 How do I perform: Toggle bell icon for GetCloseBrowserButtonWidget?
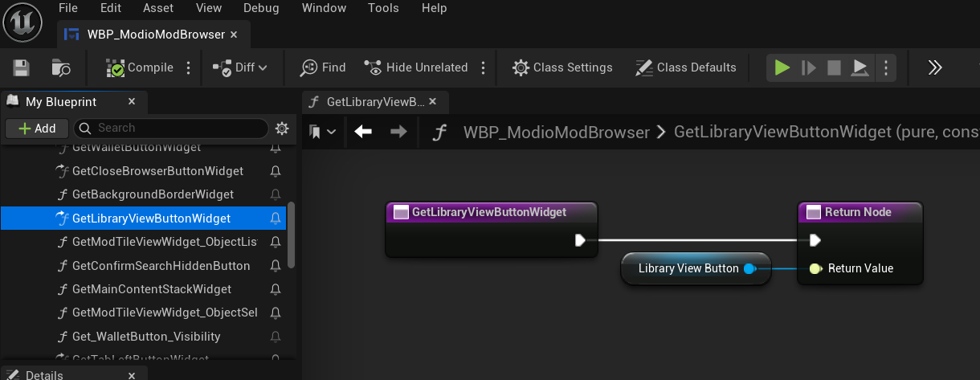pyautogui.click(x=276, y=171)
